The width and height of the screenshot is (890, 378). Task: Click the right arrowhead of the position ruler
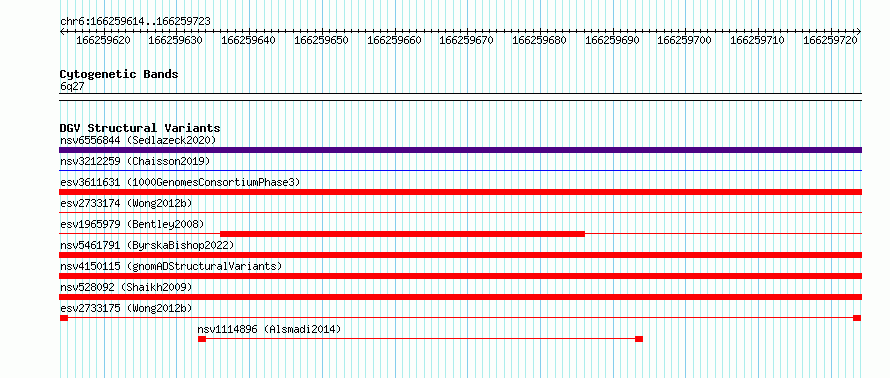point(858,31)
